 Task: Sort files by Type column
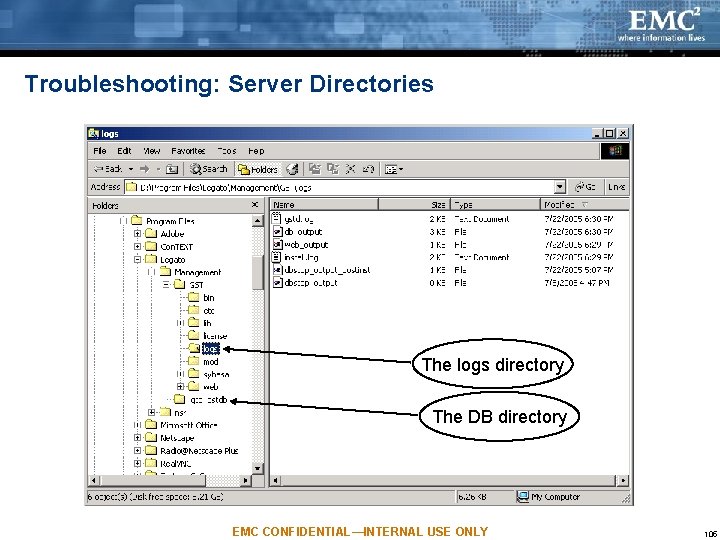click(x=495, y=205)
